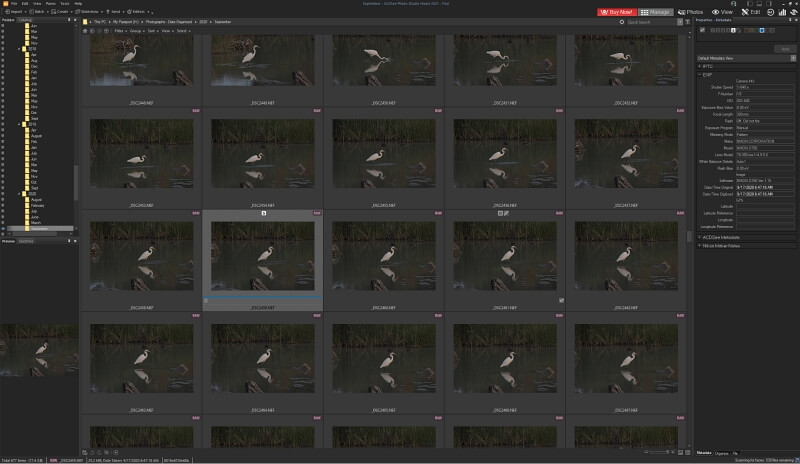The width and height of the screenshot is (800, 464).
Task: Apply the red color label
Action: (746, 30)
